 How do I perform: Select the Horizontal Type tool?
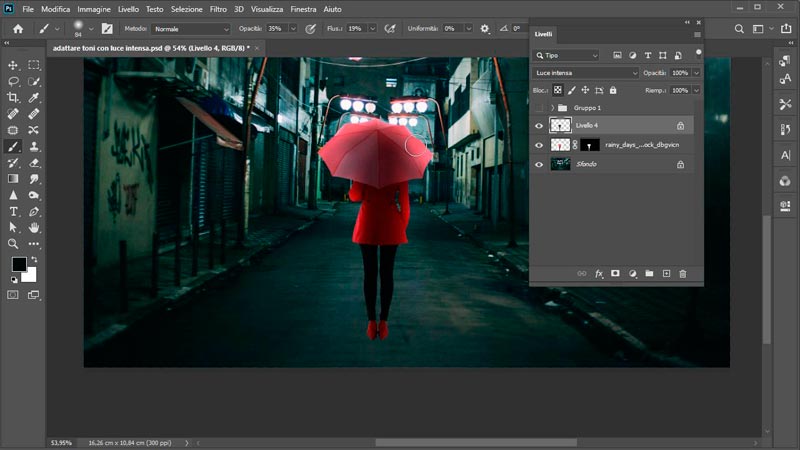click(x=13, y=211)
